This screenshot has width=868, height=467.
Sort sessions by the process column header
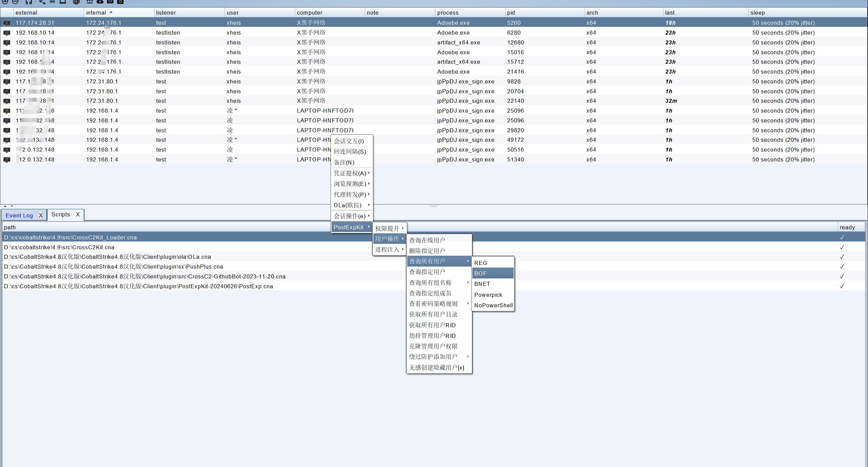click(x=470, y=13)
